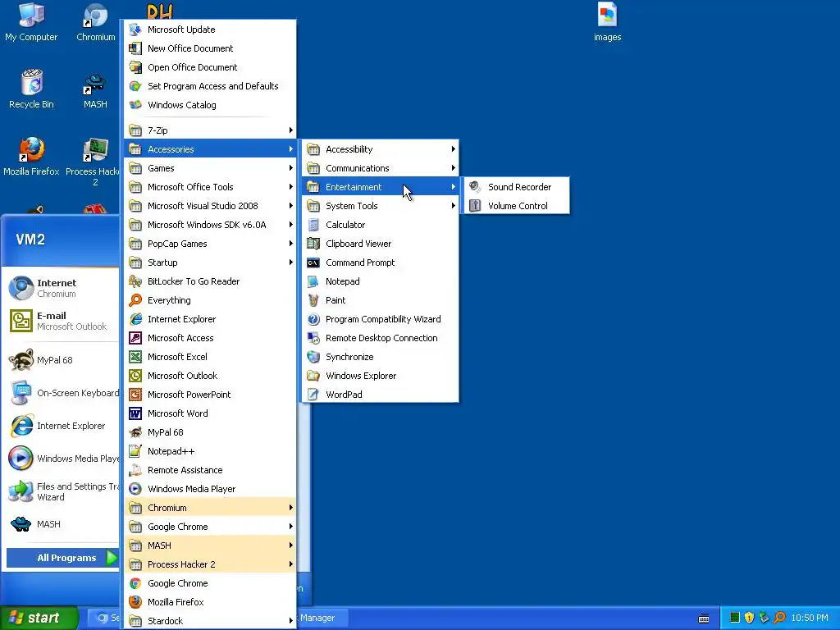Select Set Program Access and Defaults
The height and width of the screenshot is (630, 840).
[x=210, y=86]
